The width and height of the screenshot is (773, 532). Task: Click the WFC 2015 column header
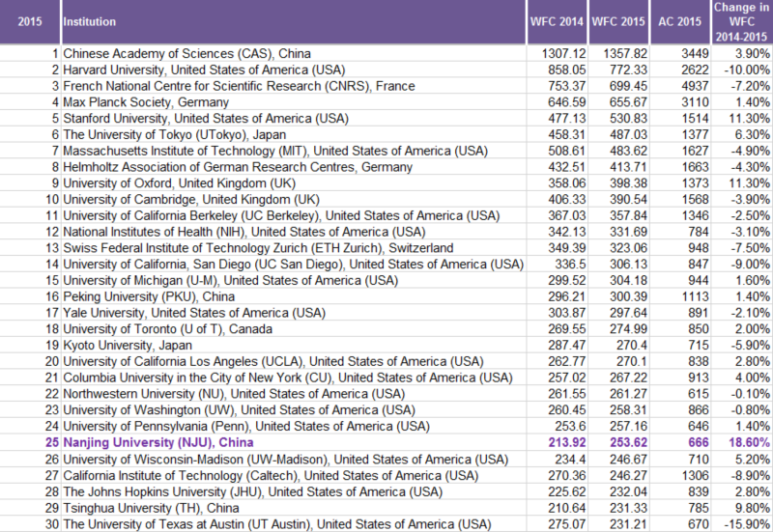[x=619, y=20]
